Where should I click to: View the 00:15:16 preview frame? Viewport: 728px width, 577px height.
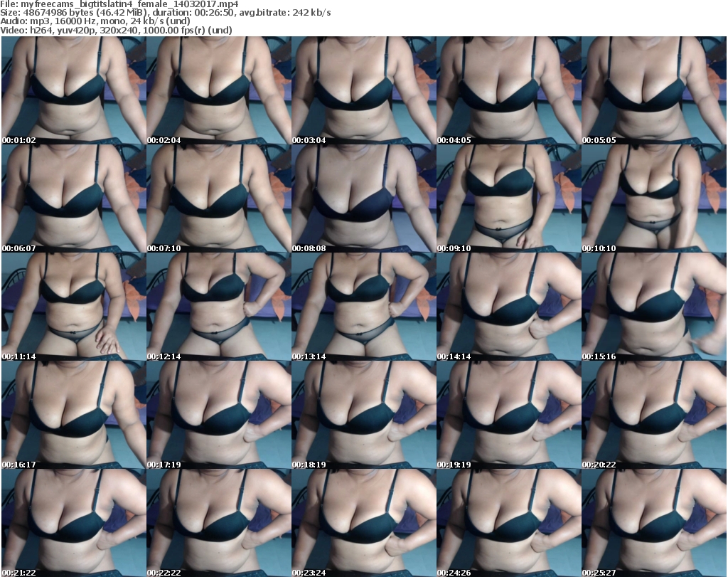point(654,307)
